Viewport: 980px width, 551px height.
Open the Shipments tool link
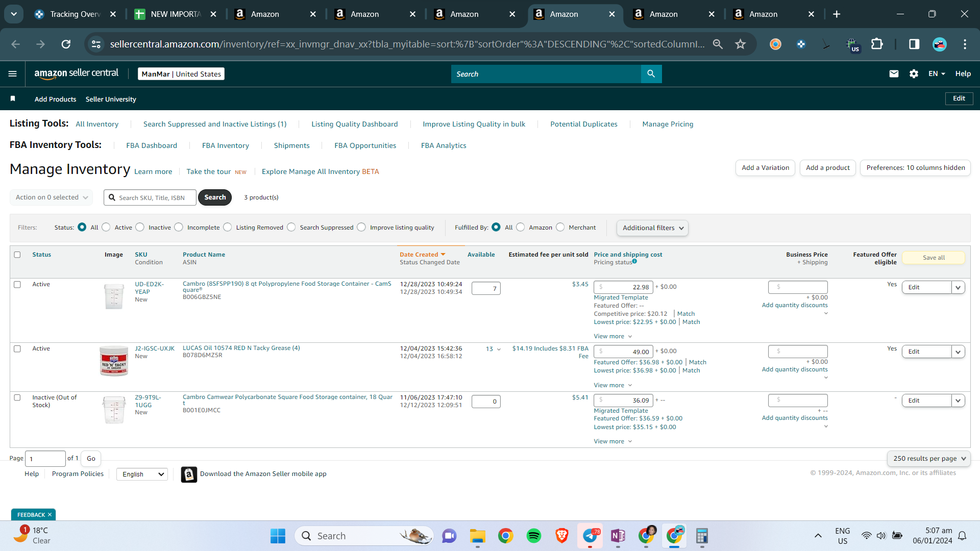[291, 145]
